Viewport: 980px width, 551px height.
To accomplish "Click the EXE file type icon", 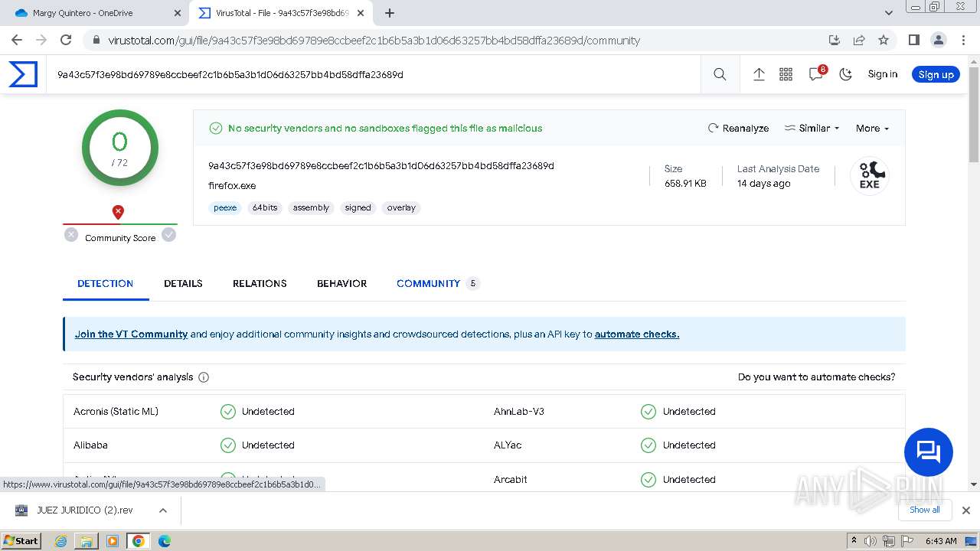I will tap(869, 175).
